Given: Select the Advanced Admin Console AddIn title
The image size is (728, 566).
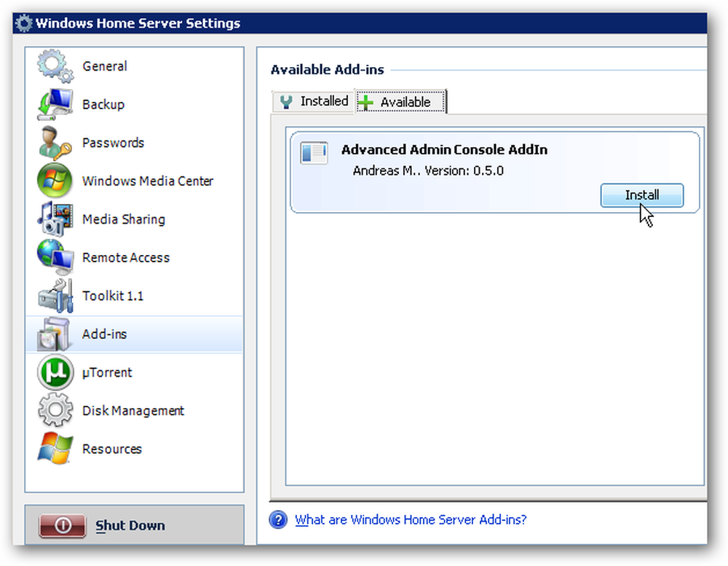Looking at the screenshot, I should [444, 149].
